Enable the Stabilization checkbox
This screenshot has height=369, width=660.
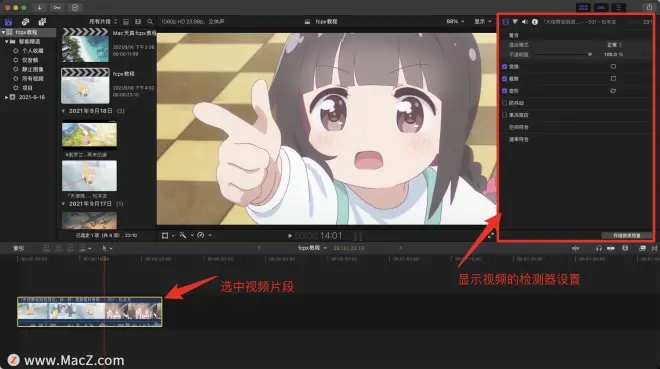[x=505, y=103]
